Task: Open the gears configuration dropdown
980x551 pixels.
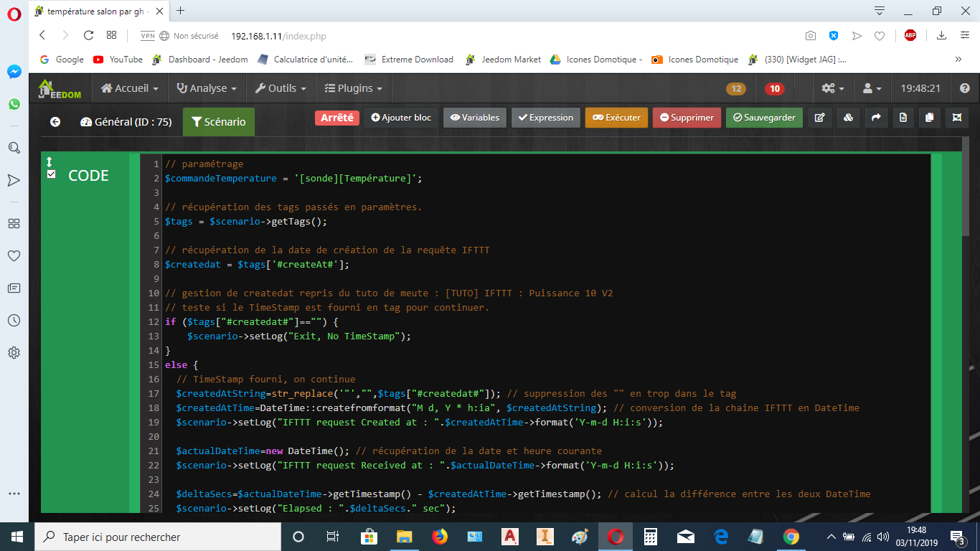Action: click(x=833, y=88)
